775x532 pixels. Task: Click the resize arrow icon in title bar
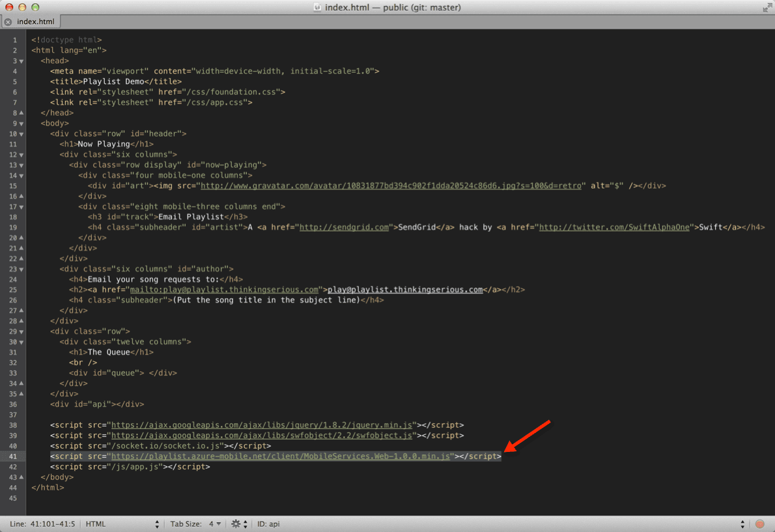pyautogui.click(x=768, y=7)
